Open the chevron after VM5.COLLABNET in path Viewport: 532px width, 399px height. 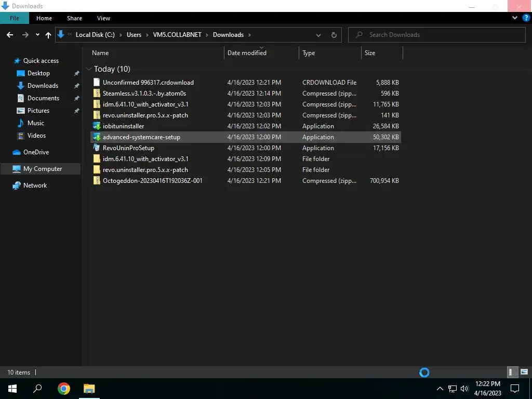click(x=207, y=35)
